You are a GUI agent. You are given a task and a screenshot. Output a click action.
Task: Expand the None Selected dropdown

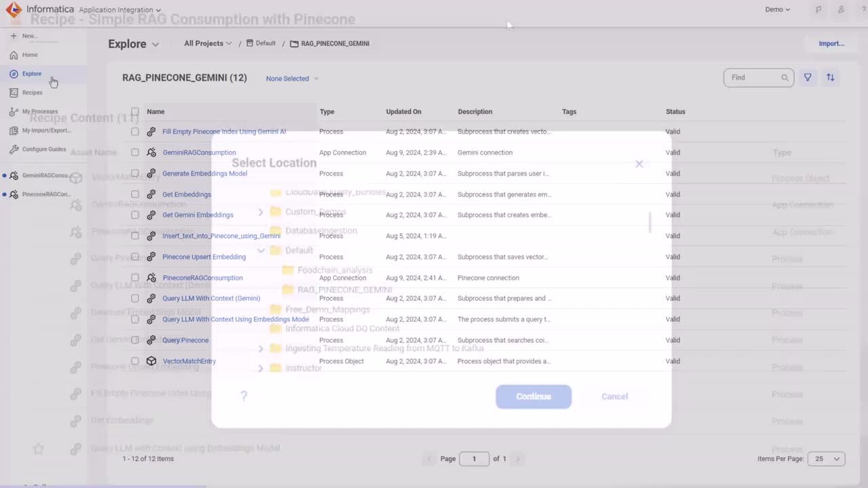[292, 79]
